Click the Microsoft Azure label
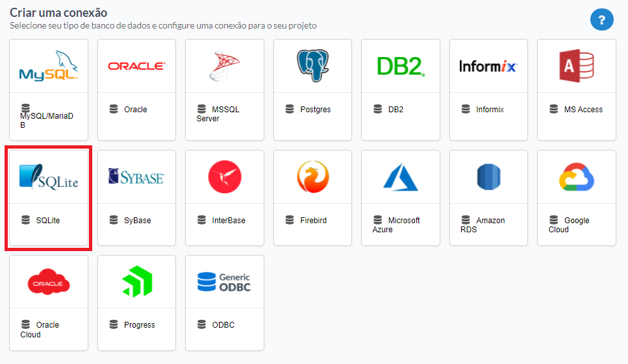Screen dimensions: 628x364 396,224
